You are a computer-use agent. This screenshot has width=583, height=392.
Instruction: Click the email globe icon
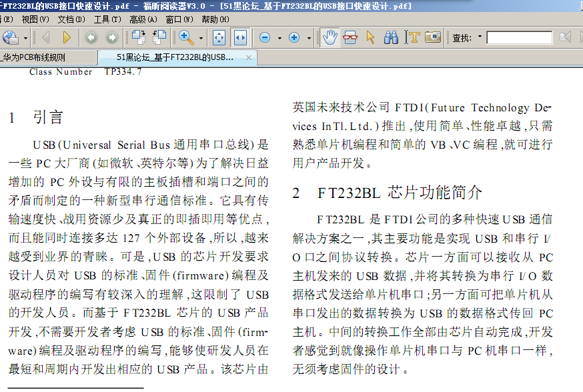[x=9, y=37]
